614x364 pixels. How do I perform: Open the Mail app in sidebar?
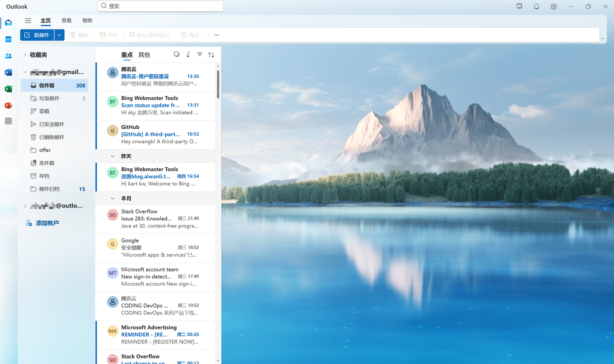point(9,23)
